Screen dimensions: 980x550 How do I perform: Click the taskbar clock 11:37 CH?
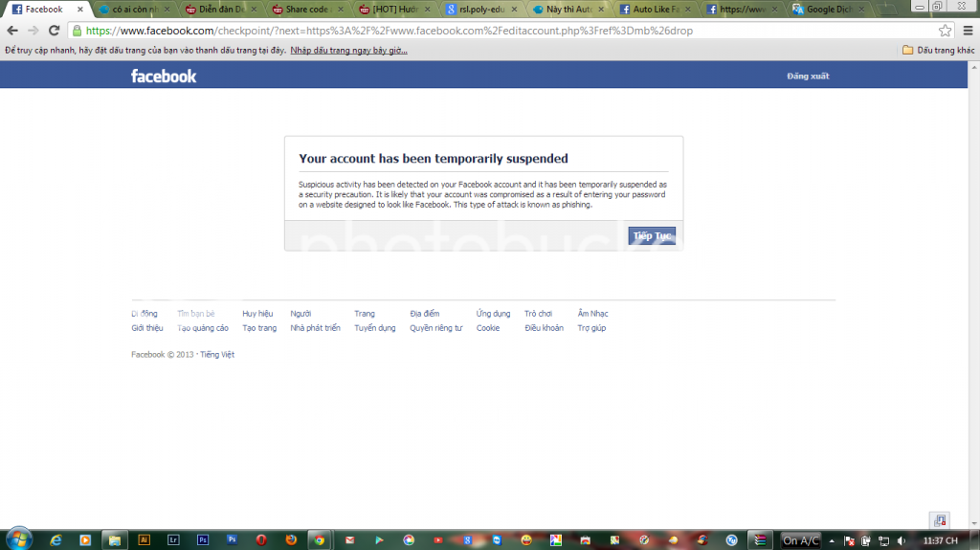point(940,540)
